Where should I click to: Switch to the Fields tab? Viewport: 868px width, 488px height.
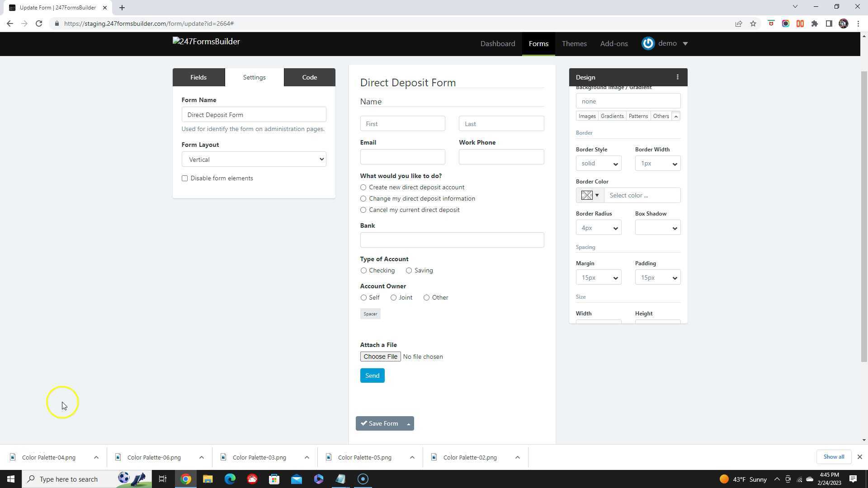pyautogui.click(x=198, y=77)
